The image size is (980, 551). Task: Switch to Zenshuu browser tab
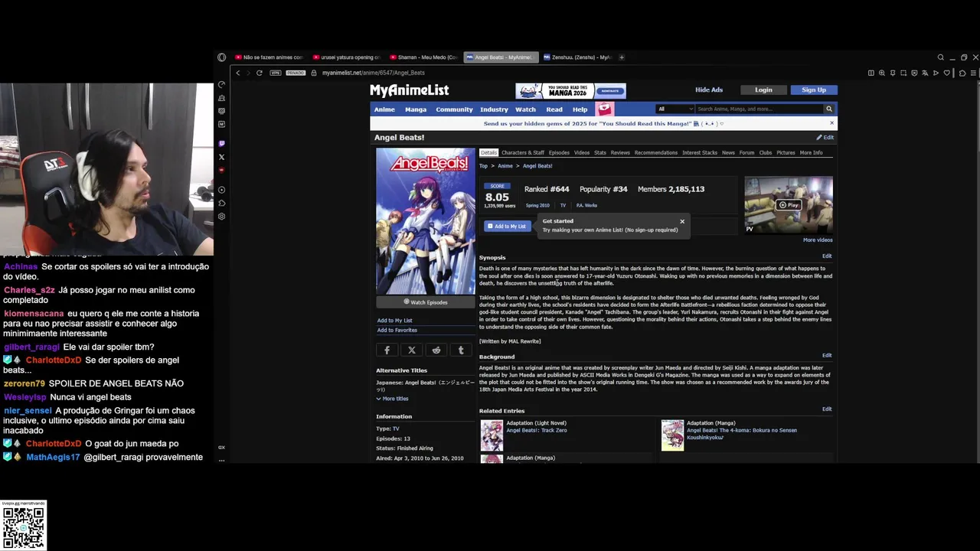click(578, 57)
